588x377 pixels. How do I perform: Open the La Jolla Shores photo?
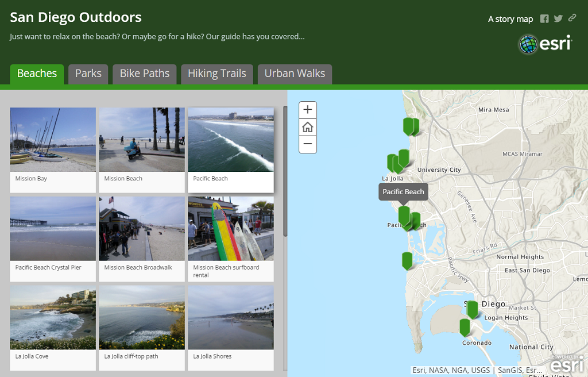(231, 318)
